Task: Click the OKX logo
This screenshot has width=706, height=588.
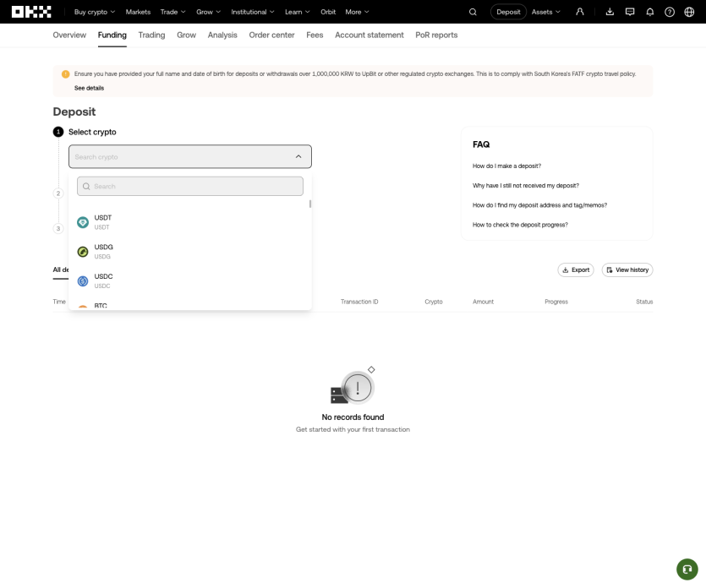Action: [x=31, y=12]
